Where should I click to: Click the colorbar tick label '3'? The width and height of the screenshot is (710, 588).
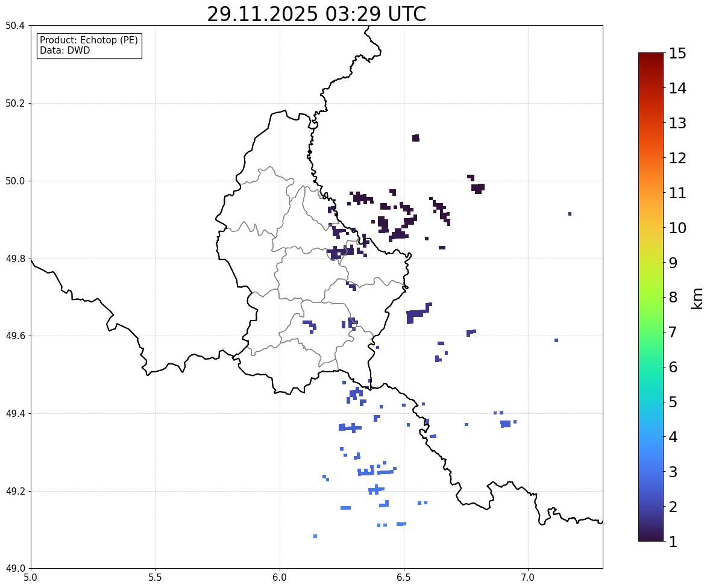[673, 472]
